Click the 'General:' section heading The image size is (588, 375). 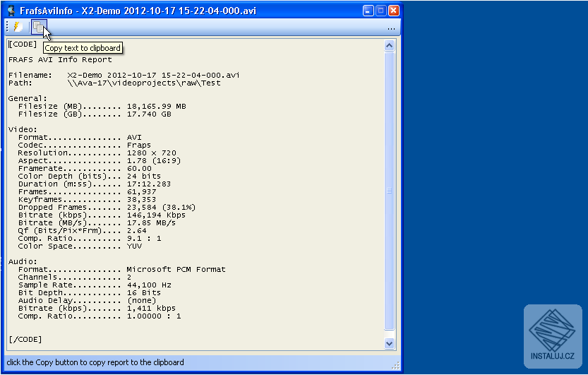[x=28, y=98]
